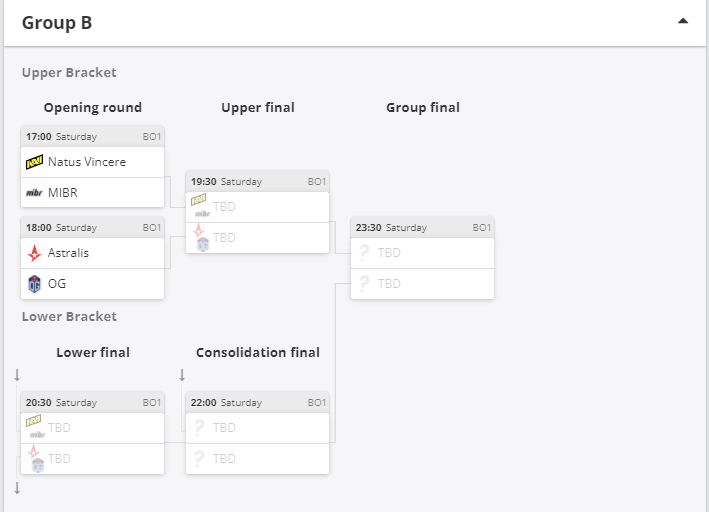709x512 pixels.
Task: Select OG in the opening round
Action: pyautogui.click(x=92, y=284)
